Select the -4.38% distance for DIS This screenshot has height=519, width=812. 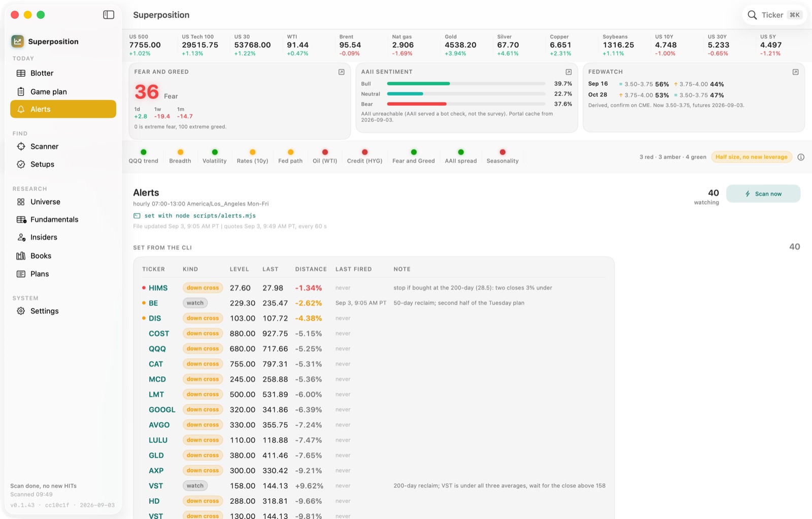coord(309,318)
